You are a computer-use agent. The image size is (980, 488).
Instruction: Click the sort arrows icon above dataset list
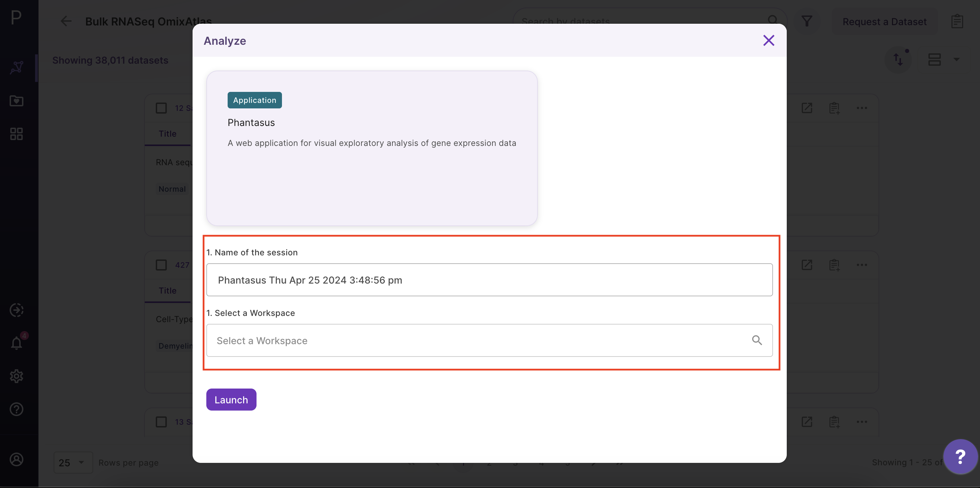tap(899, 60)
